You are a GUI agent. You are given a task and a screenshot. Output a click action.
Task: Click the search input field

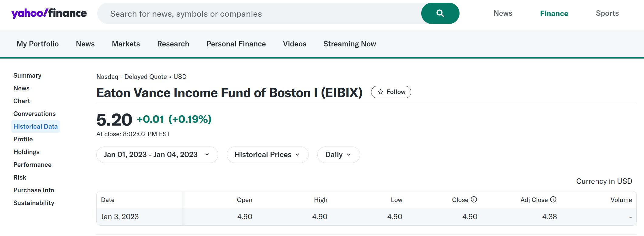243,13
